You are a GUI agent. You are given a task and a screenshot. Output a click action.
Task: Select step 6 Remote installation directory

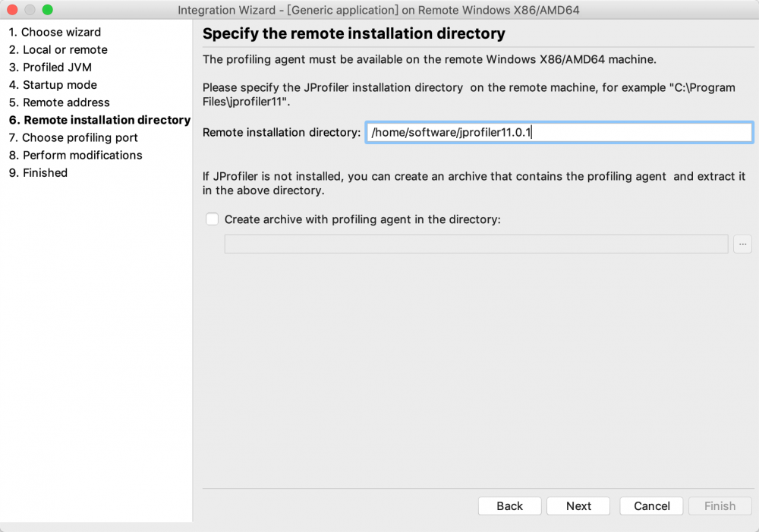(99, 120)
